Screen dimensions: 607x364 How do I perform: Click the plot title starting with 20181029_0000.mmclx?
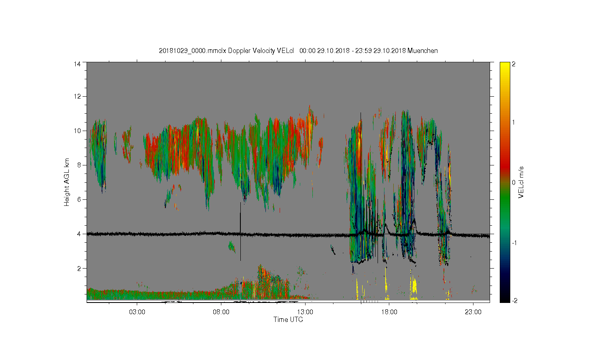298,51
